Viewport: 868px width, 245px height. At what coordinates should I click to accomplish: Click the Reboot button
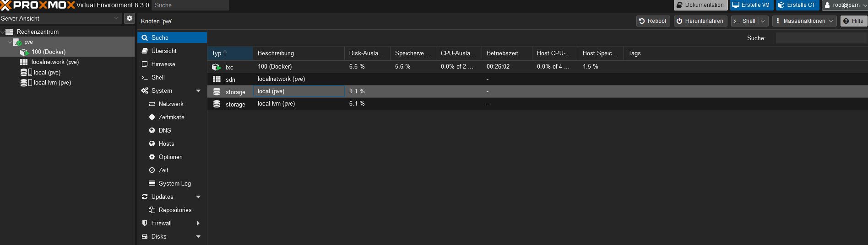pyautogui.click(x=653, y=21)
